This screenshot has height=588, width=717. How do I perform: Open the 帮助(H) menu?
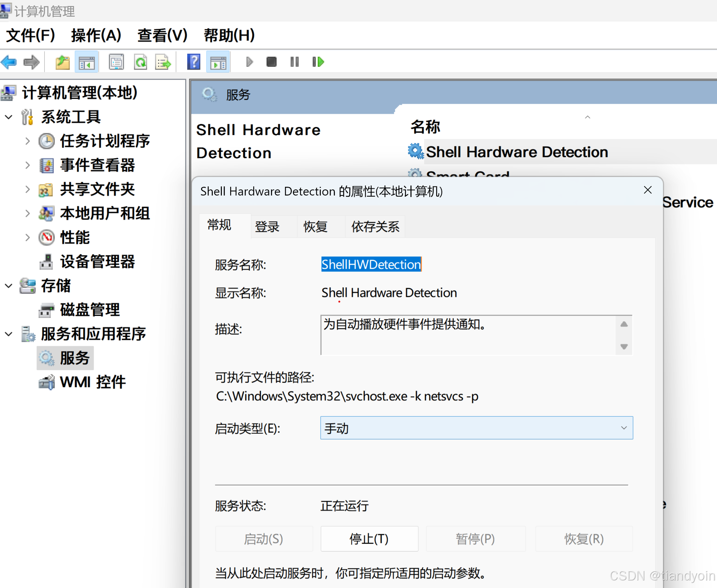229,36
